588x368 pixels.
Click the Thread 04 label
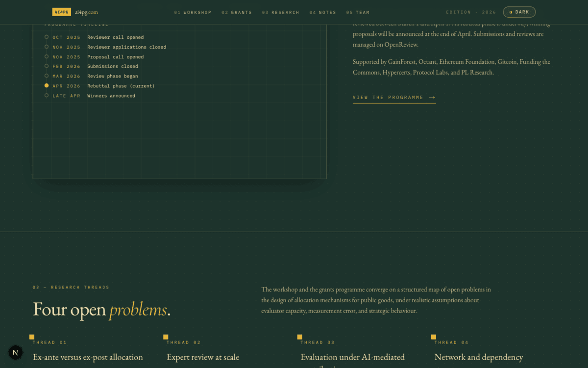451,342
